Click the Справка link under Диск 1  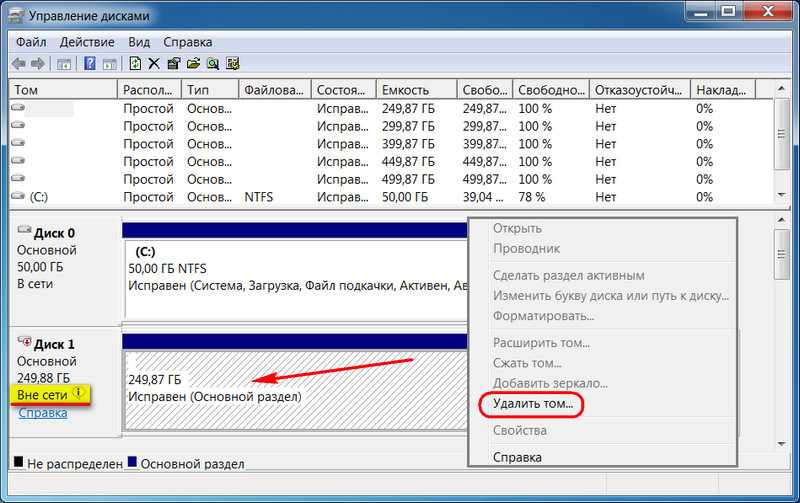point(43,412)
